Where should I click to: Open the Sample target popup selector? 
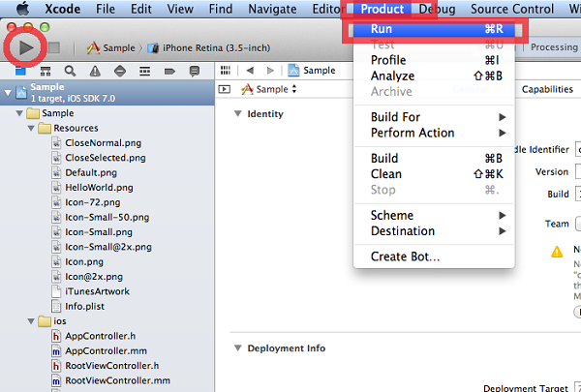269,89
